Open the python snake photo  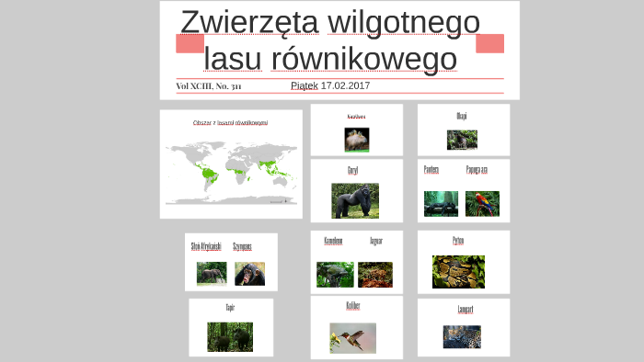(458, 272)
